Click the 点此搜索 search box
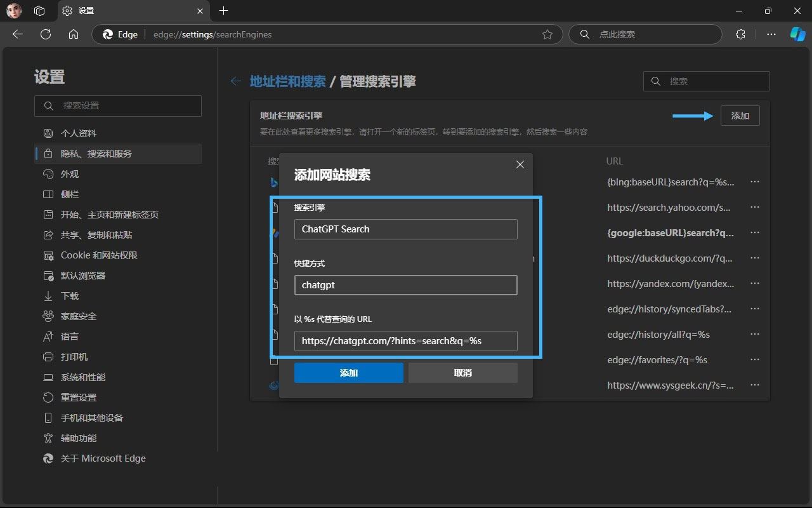This screenshot has height=508, width=812. [x=646, y=34]
